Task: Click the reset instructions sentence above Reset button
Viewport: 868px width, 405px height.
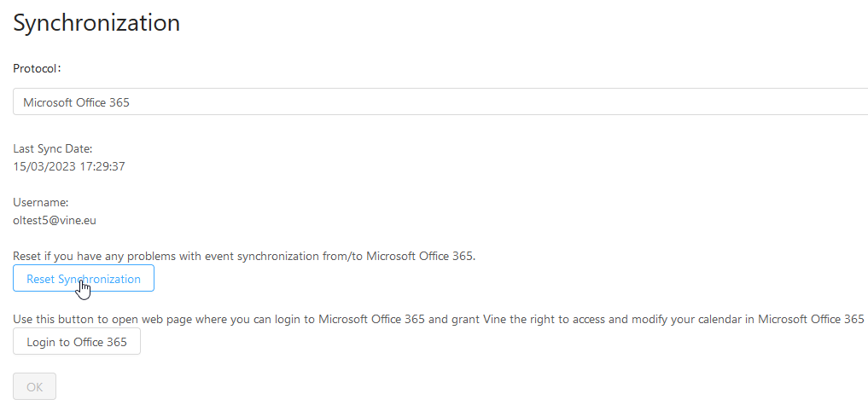Action: pos(243,256)
